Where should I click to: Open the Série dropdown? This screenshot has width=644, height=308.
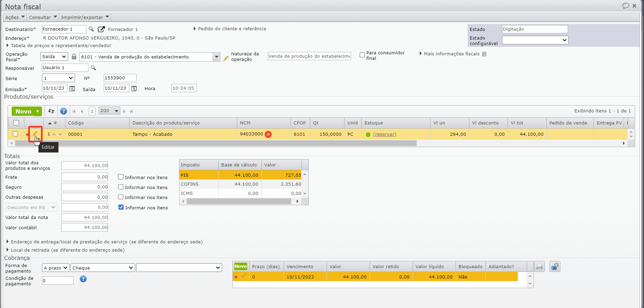58,78
